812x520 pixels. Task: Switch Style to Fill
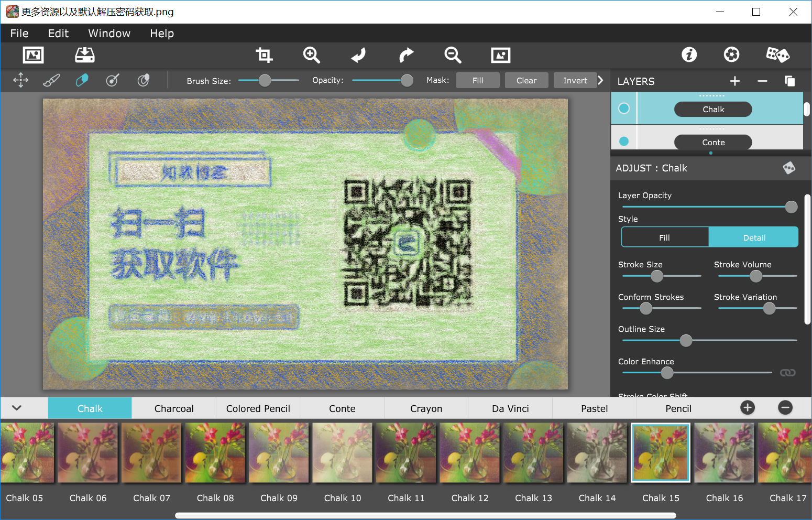(665, 237)
